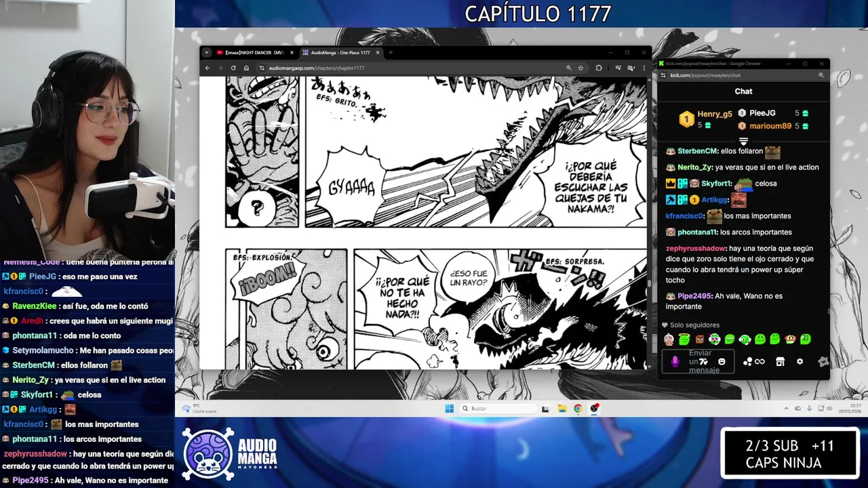Viewport: 868px width, 488px height.
Task: Open the Kick shop storefront icon
Action: click(x=781, y=362)
